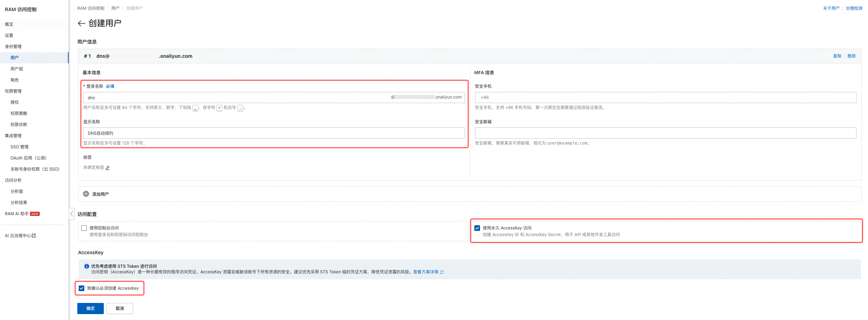Image resolution: width=868 pixels, height=320 pixels.
Task: Click the back arrow beside 创建用户
Action: click(x=82, y=23)
